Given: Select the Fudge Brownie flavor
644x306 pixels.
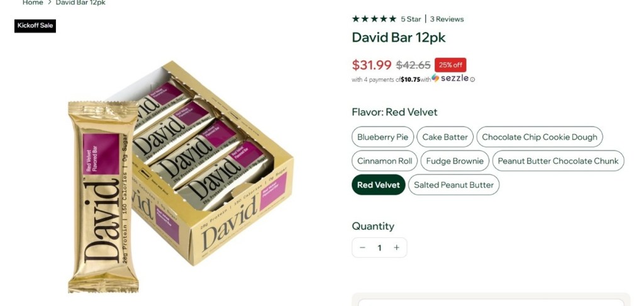Looking at the screenshot, I should point(455,161).
